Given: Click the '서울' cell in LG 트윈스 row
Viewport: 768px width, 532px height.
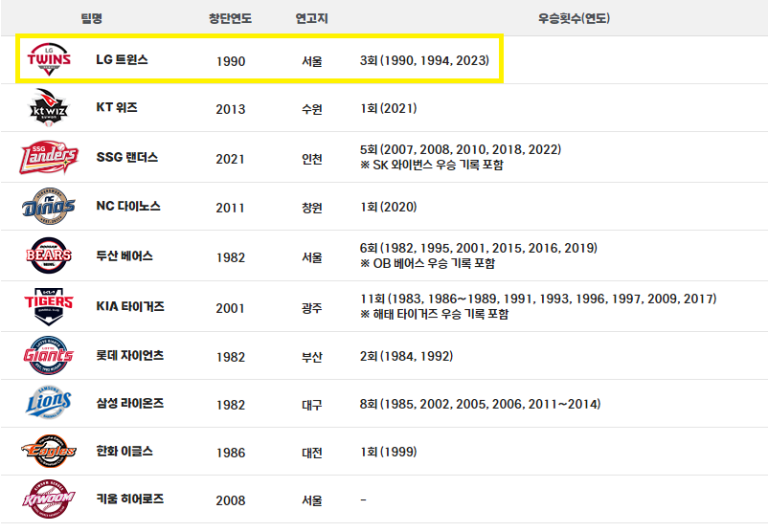Looking at the screenshot, I should (311, 61).
